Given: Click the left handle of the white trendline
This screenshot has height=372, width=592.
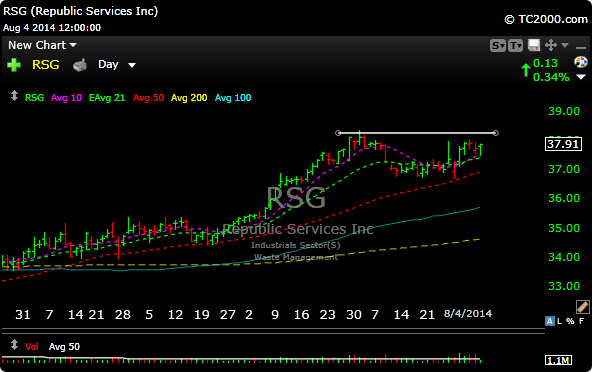Looking at the screenshot, I should click(338, 133).
